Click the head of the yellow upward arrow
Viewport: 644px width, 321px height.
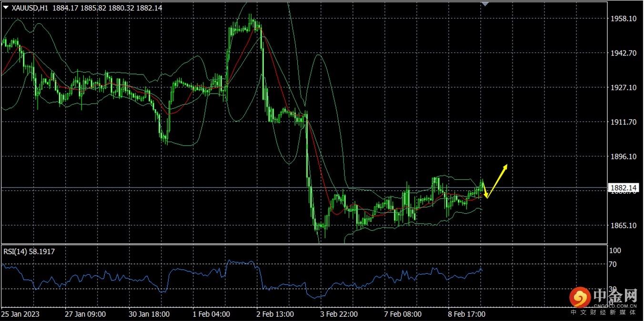505,166
